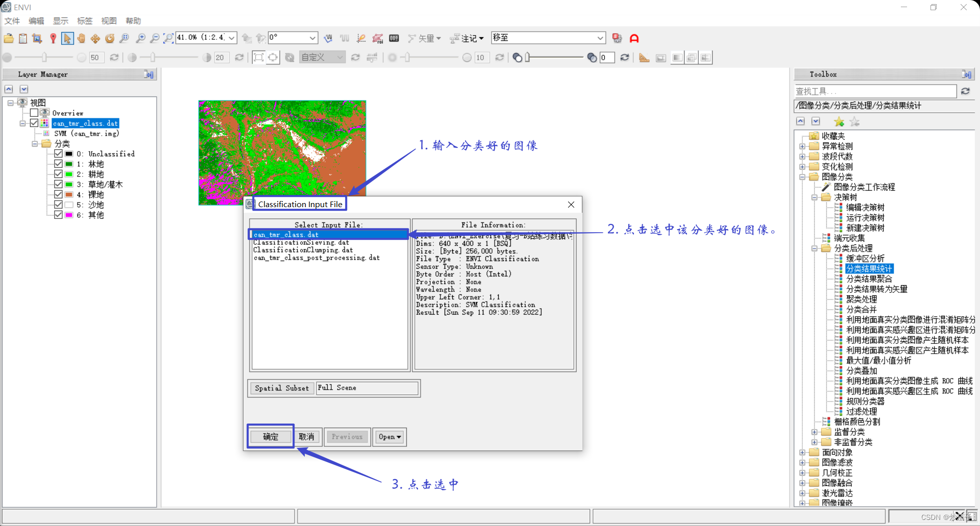980x526 pixels.
Task: Open the ROI tool icon
Action: click(x=378, y=38)
